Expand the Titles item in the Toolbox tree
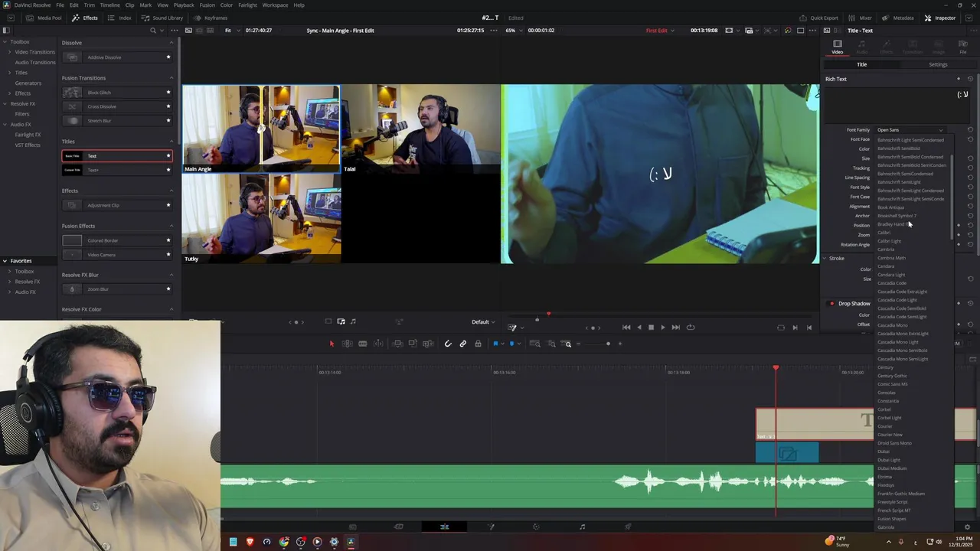 tap(9, 73)
